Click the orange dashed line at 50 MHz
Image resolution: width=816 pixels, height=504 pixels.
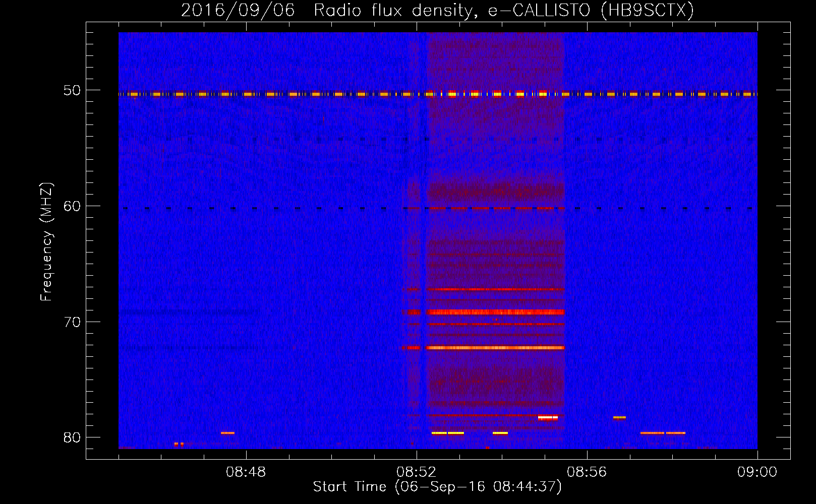pos(438,94)
